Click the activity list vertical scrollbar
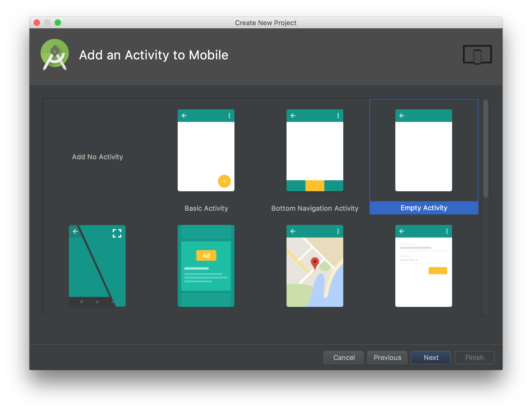Viewport: 532px width, 412px height. pyautogui.click(x=485, y=148)
